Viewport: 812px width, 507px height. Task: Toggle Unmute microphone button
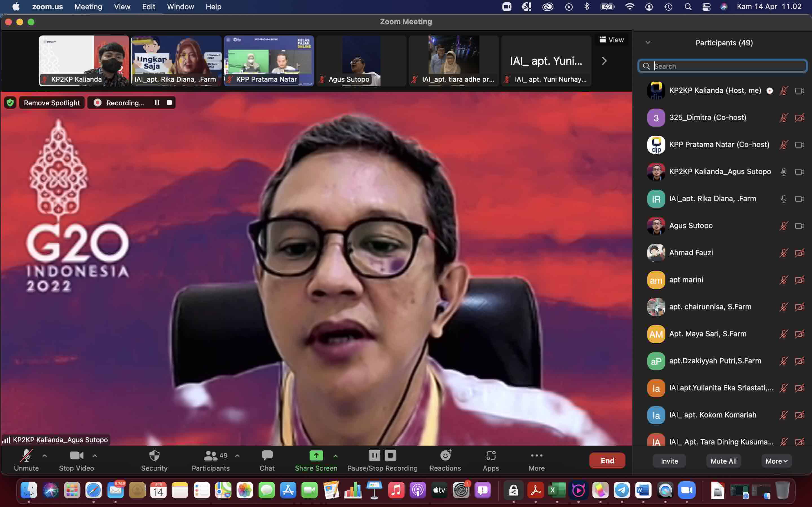(26, 456)
